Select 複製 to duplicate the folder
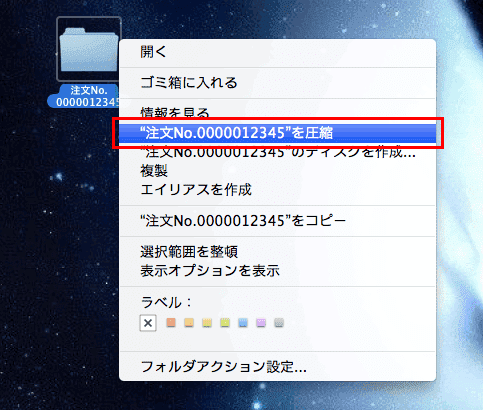The image size is (483, 410). pyautogui.click(x=277, y=171)
